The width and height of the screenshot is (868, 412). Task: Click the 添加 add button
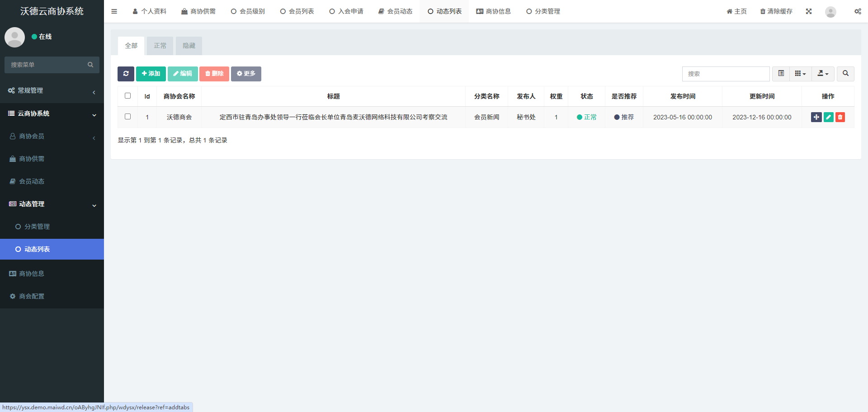pyautogui.click(x=151, y=74)
